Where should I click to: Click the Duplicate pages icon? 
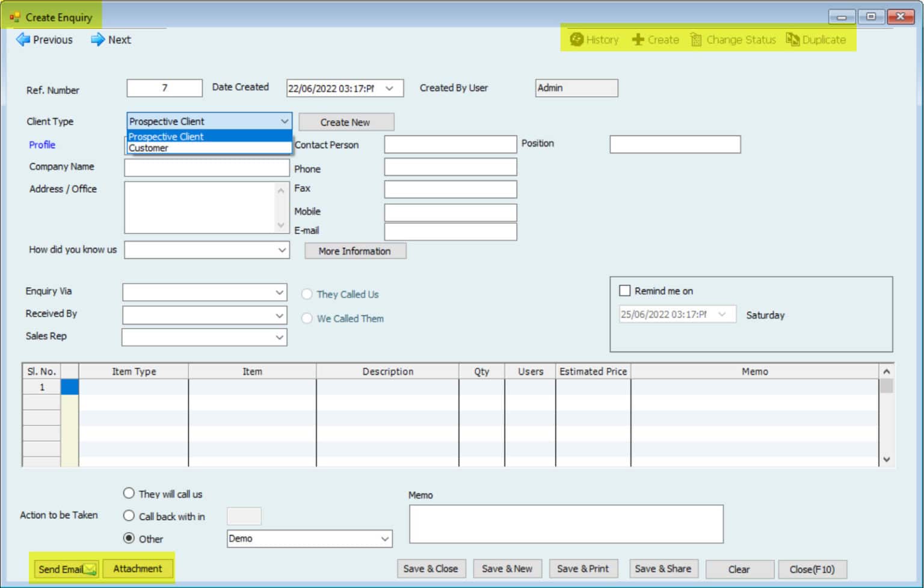pyautogui.click(x=793, y=40)
